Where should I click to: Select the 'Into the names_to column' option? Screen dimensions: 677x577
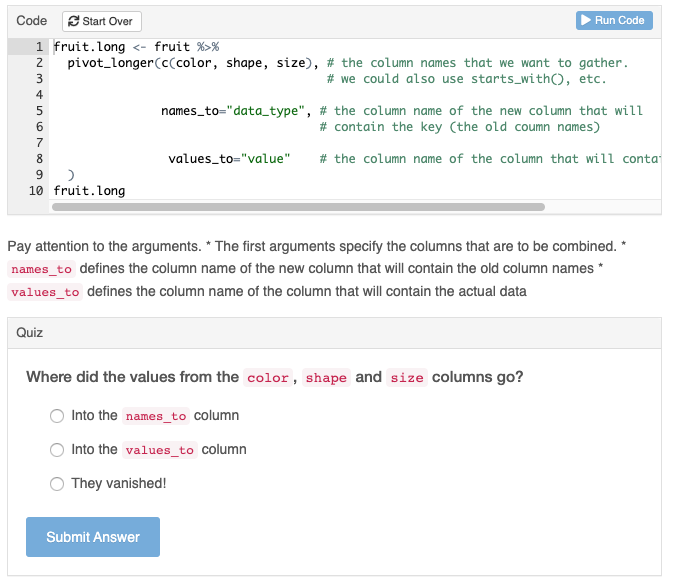[x=57, y=415]
